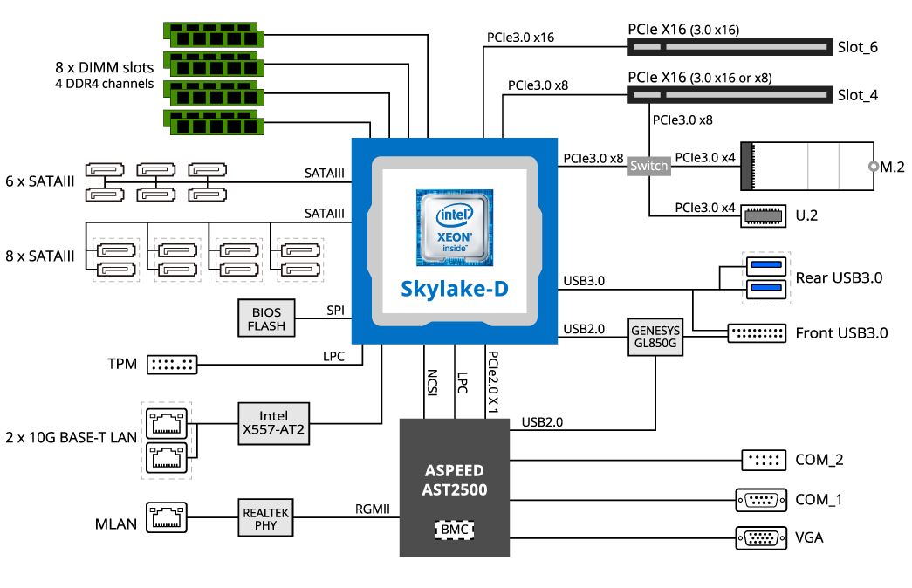Viewport: 912px width, 588px height.
Task: Click the 'Front USB3.0' label
Action: tap(841, 333)
